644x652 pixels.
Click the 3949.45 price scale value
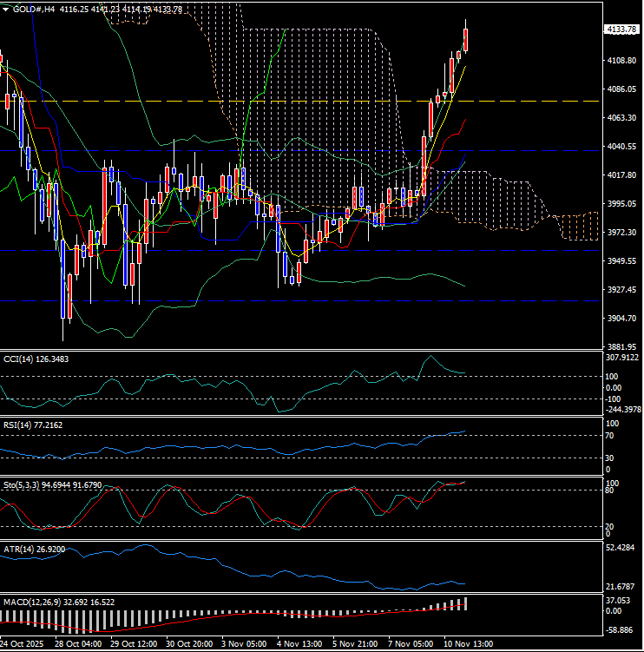(620, 261)
